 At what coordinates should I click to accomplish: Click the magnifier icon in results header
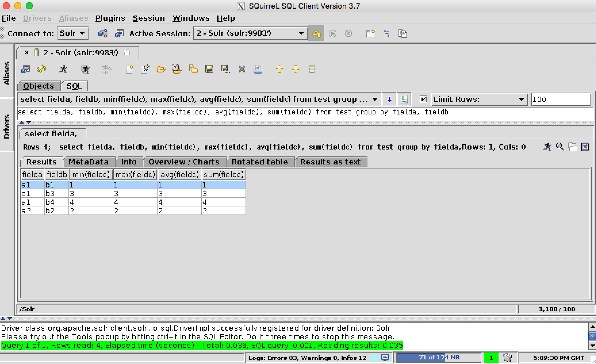click(x=559, y=147)
